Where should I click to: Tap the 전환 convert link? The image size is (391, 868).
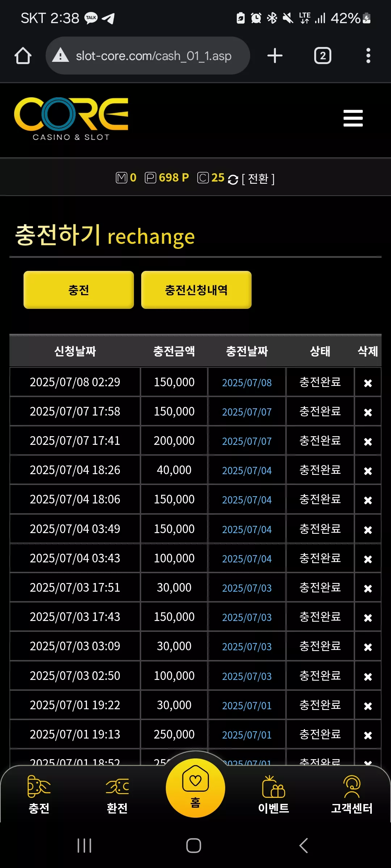258,179
